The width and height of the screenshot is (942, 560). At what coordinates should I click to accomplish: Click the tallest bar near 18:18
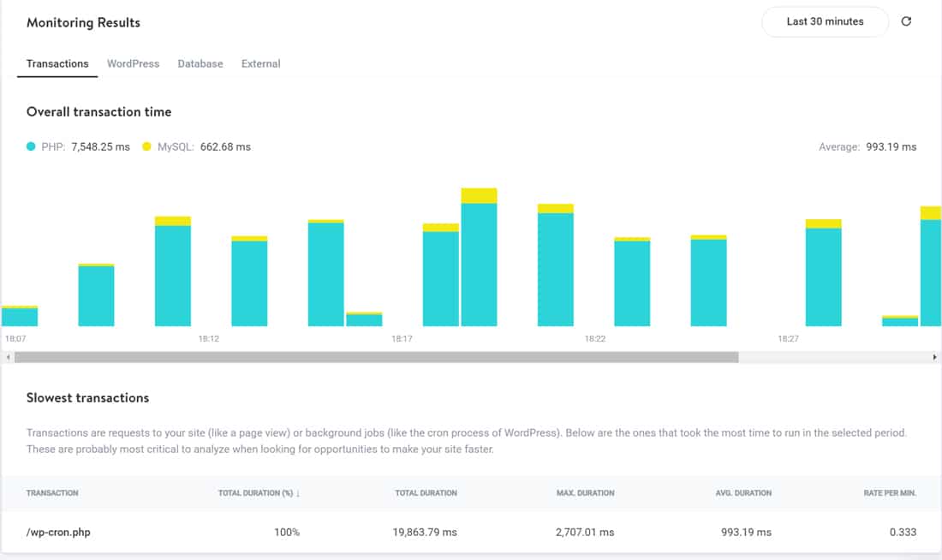479,261
